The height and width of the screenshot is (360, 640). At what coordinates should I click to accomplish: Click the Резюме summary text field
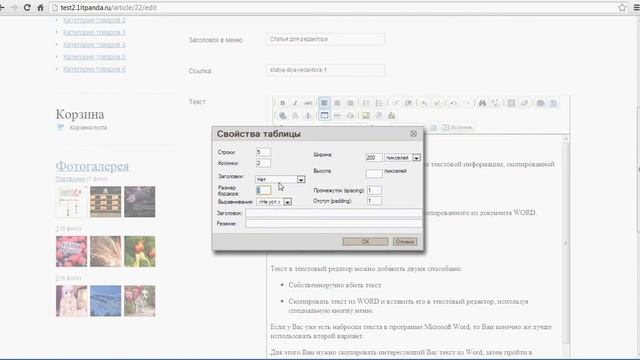[333, 224]
